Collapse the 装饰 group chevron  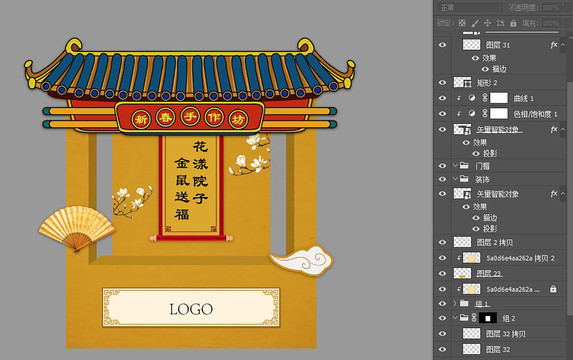tap(455, 179)
